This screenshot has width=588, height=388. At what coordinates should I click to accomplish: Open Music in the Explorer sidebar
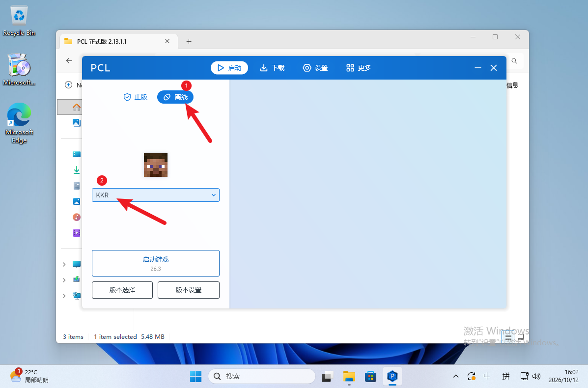click(x=77, y=217)
